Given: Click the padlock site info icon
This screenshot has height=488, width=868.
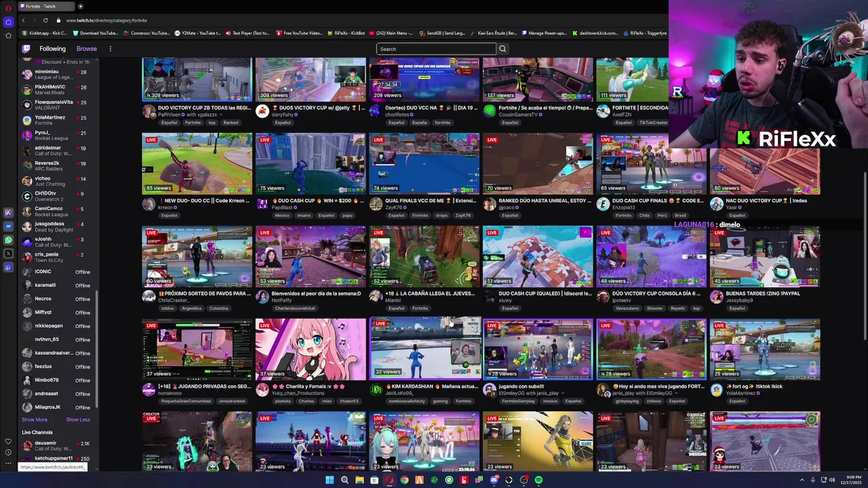Looking at the screenshot, I should [58, 20].
